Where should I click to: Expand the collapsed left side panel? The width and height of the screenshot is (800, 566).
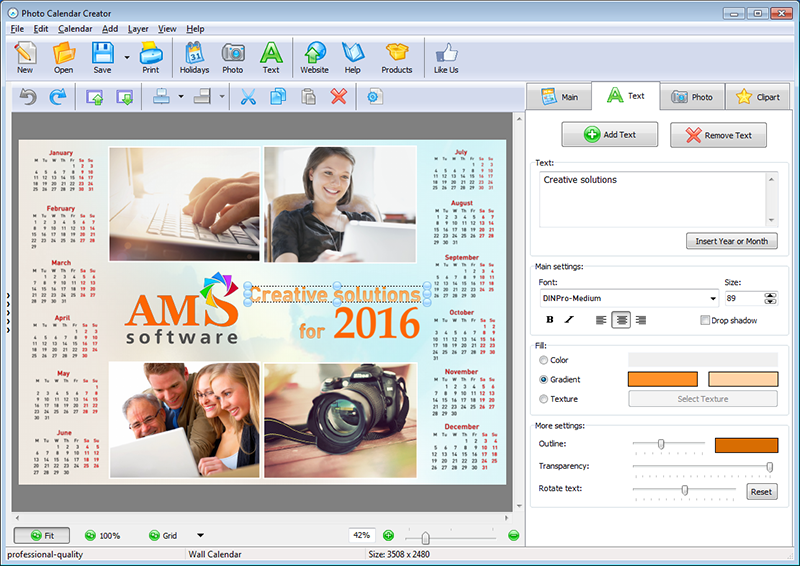(8, 313)
